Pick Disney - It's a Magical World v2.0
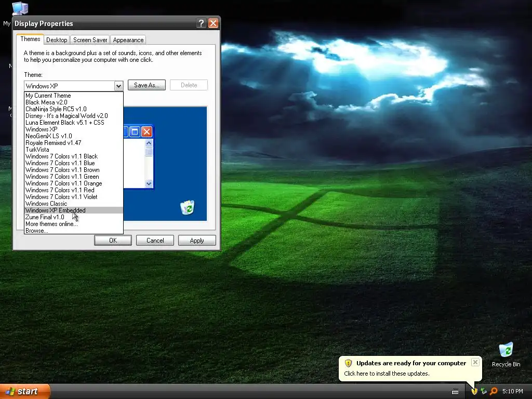The width and height of the screenshot is (532, 399). (74, 116)
